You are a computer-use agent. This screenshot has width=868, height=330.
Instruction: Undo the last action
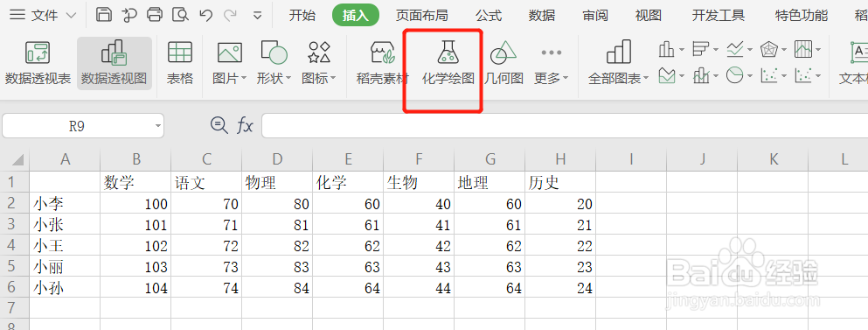pyautogui.click(x=205, y=15)
